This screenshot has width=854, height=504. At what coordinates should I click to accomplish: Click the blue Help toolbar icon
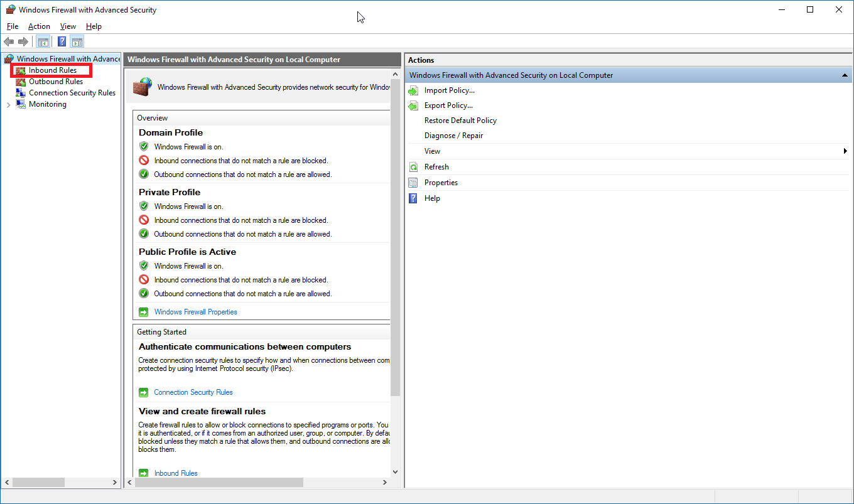[x=62, y=42]
